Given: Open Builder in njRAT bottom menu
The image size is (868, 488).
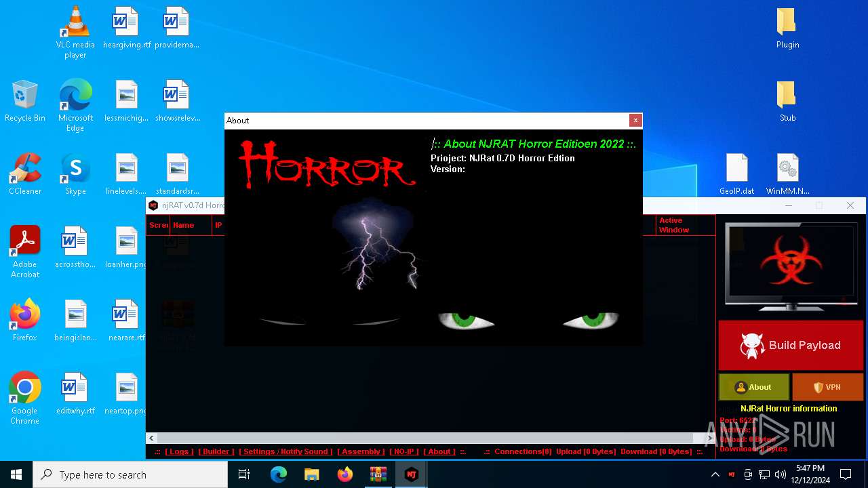Looking at the screenshot, I should [x=216, y=451].
